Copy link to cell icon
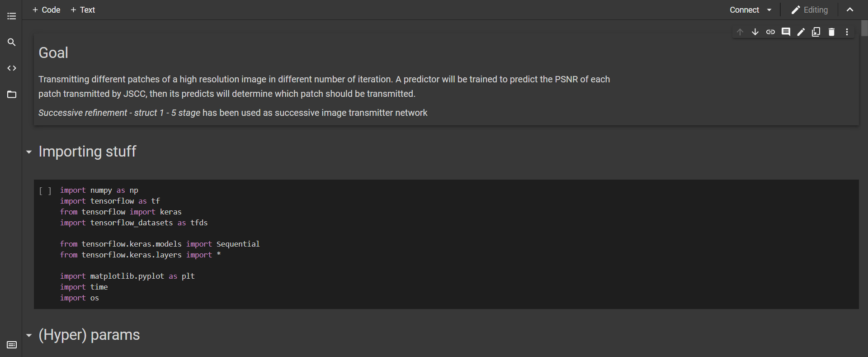The height and width of the screenshot is (357, 868). pyautogui.click(x=770, y=32)
